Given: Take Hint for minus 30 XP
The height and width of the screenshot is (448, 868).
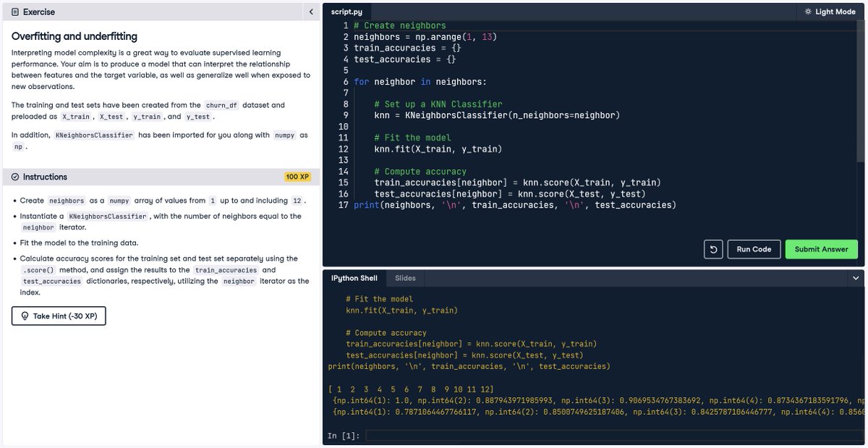Looking at the screenshot, I should tap(59, 316).
